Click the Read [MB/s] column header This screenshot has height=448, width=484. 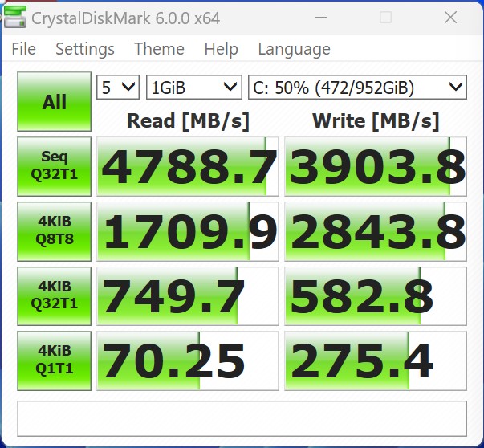tap(188, 120)
